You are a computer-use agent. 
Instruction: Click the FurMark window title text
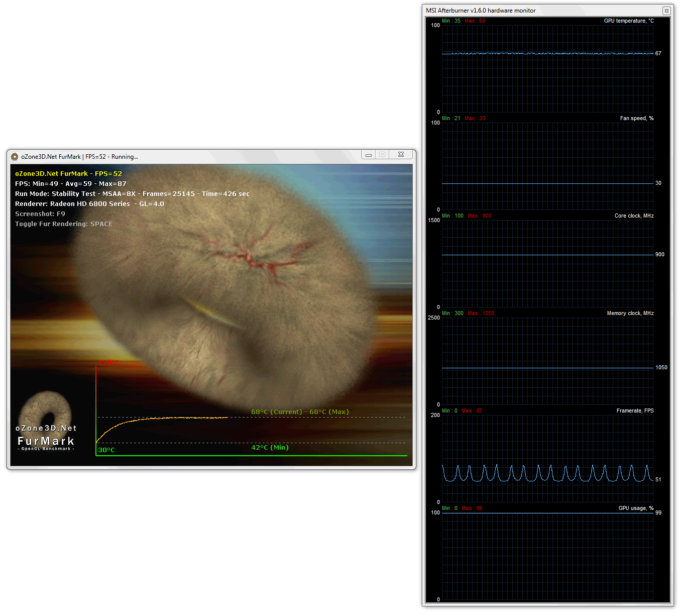point(79,157)
